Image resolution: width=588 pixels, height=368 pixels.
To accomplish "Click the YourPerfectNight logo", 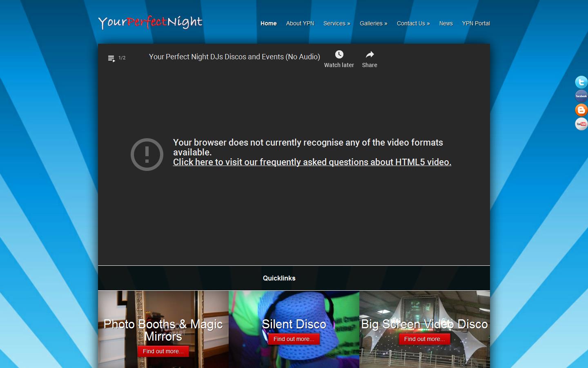I will tap(150, 22).
